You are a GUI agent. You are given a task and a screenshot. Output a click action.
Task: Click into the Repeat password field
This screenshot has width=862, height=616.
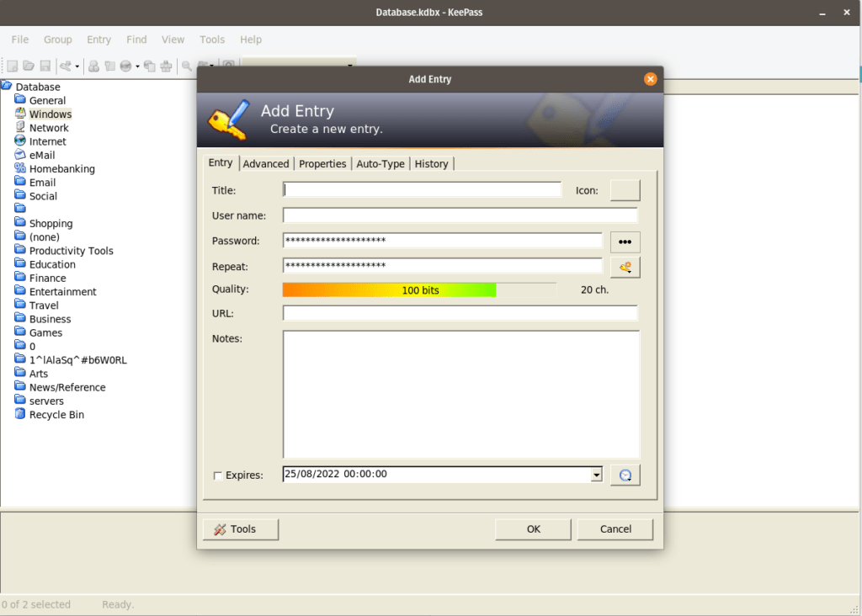443,266
